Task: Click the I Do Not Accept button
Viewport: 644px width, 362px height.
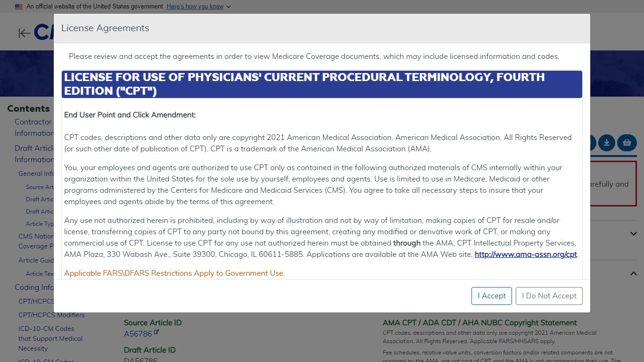Action: pyautogui.click(x=549, y=296)
